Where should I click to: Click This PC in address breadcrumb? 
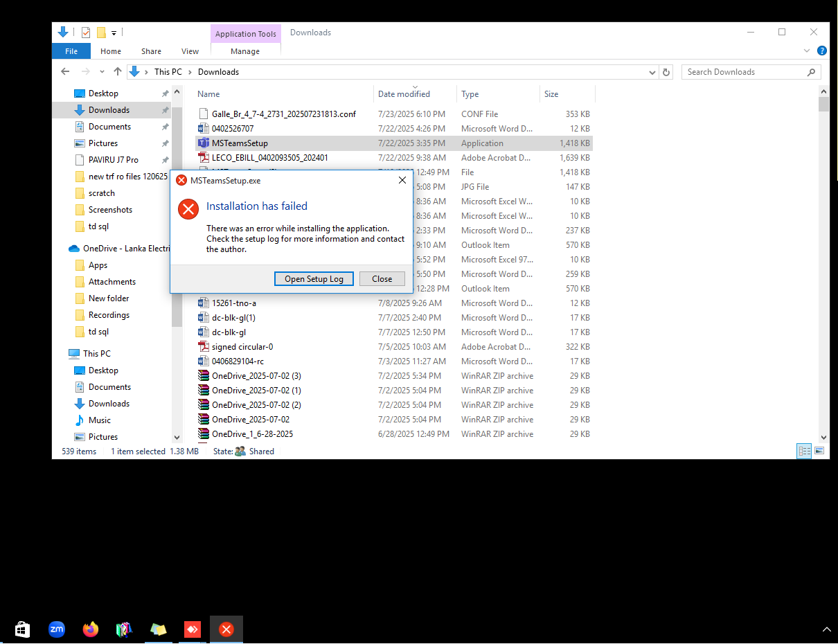tap(168, 72)
